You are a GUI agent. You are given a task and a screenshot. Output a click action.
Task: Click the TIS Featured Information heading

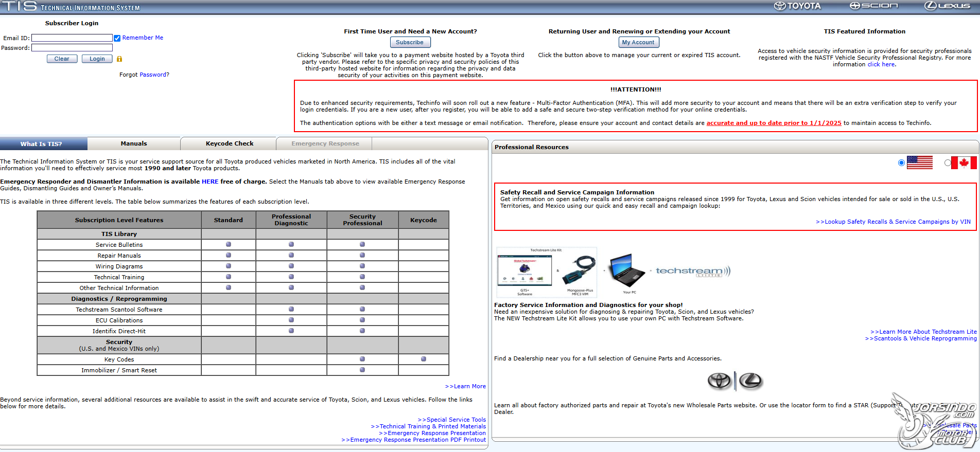coord(865,32)
